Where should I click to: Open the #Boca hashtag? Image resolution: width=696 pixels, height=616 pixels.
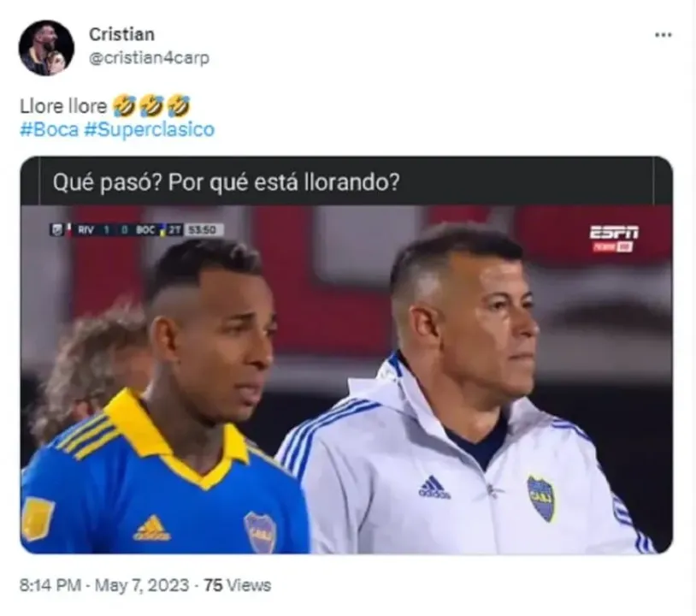click(x=50, y=130)
